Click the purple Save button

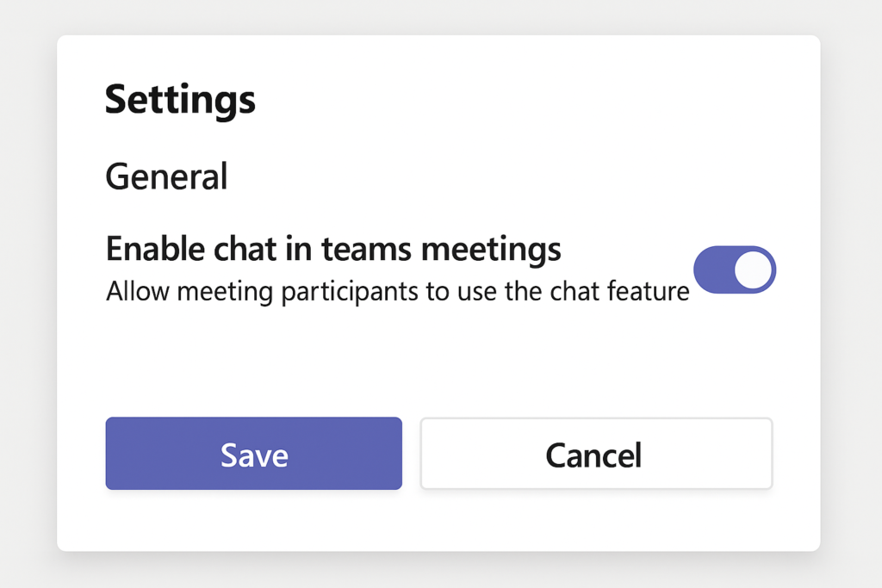[254, 454]
